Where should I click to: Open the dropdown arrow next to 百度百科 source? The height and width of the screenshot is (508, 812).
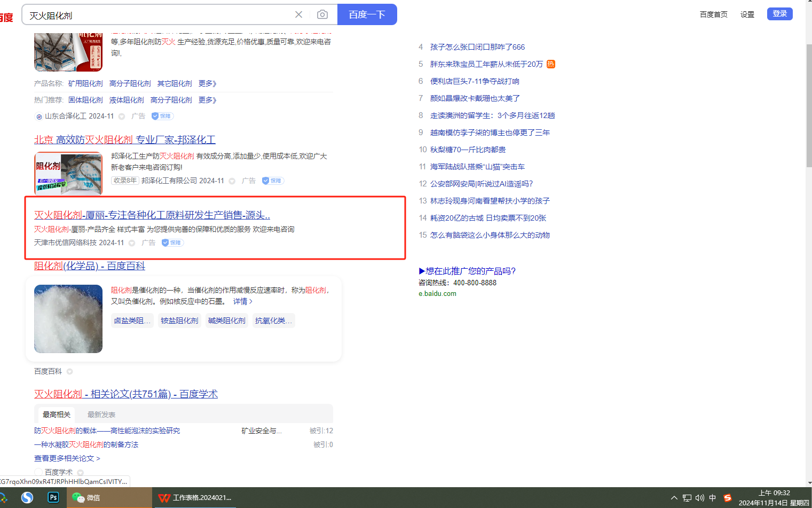69,372
